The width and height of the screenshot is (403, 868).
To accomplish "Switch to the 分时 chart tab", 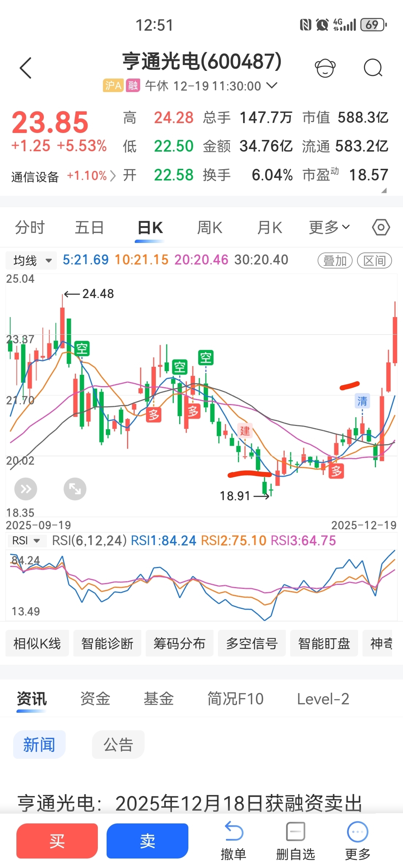I will (30, 227).
